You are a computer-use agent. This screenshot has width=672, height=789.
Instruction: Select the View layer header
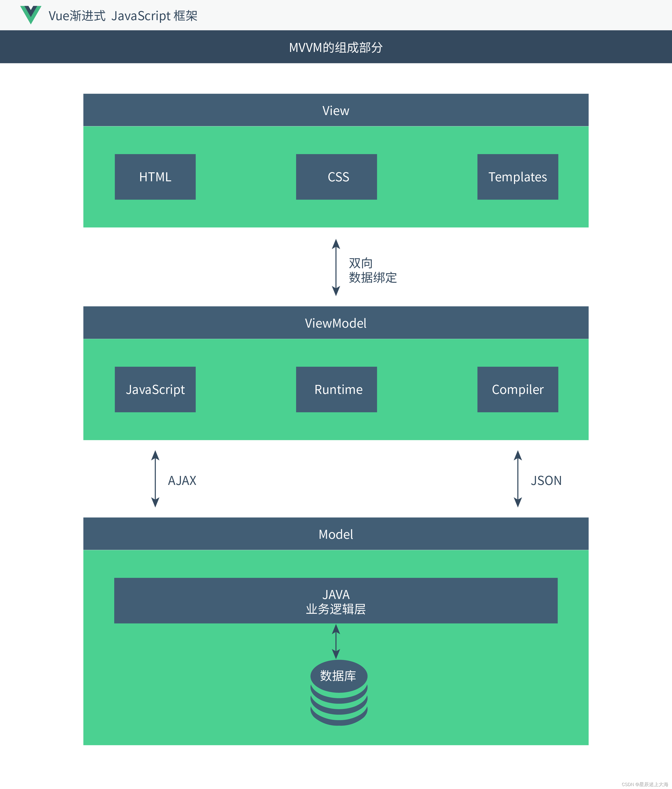point(336,107)
